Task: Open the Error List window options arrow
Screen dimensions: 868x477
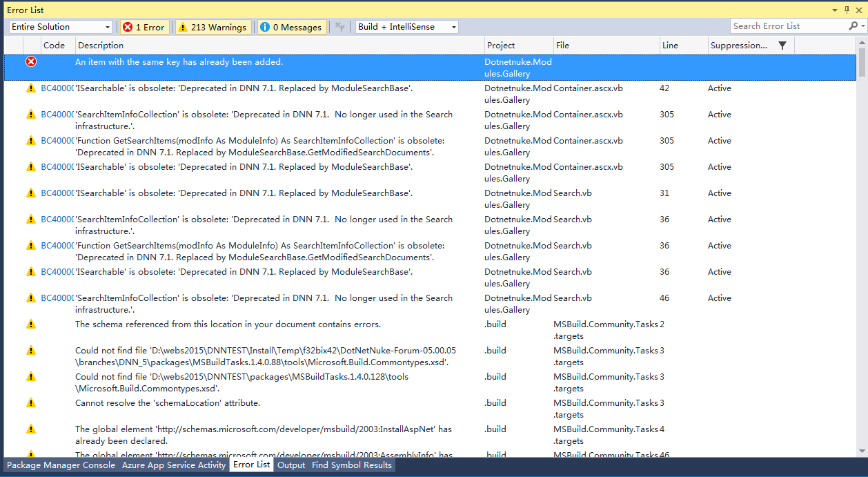Action: pyautogui.click(x=835, y=10)
